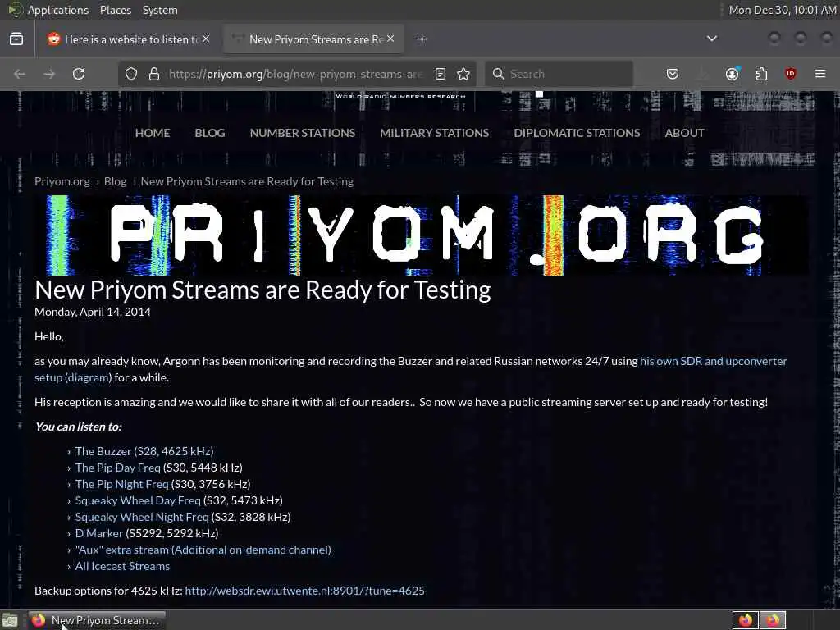Screen dimensions: 840x630
Task: Click the show desktop icon in bottom panel
Action: (x=10, y=620)
